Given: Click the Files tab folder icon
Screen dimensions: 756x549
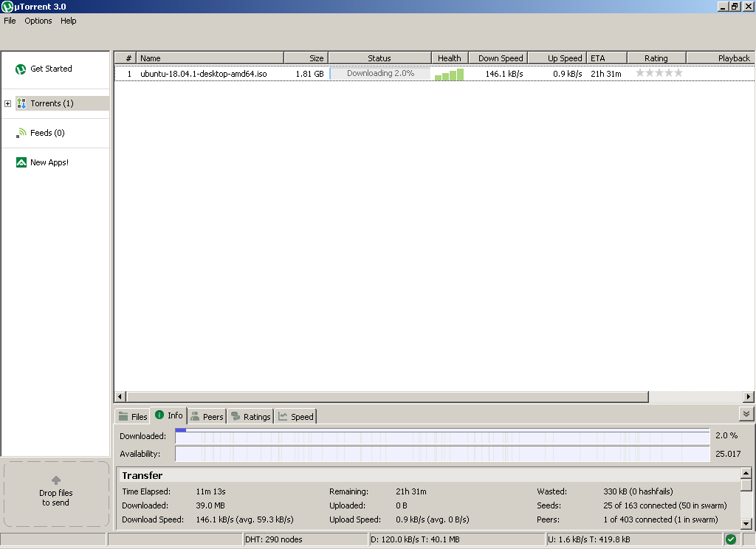Looking at the screenshot, I should click(124, 416).
